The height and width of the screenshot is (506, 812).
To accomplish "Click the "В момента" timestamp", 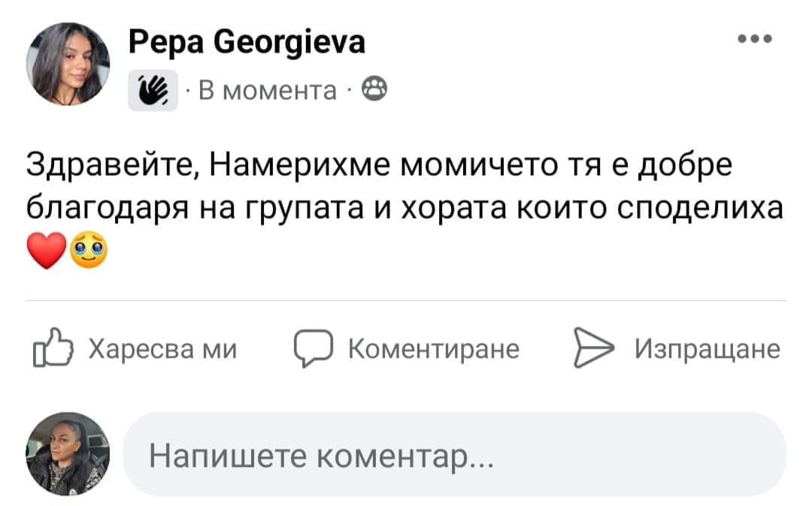I will [268, 91].
